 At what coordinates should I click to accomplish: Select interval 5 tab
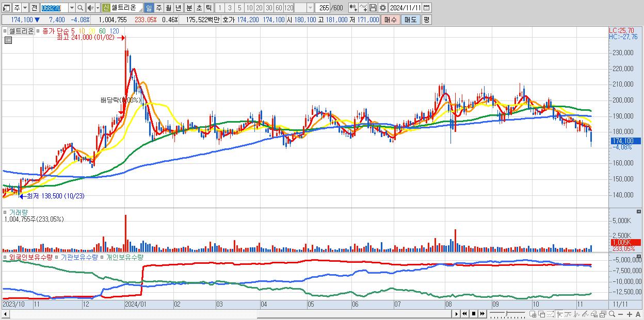(x=239, y=8)
